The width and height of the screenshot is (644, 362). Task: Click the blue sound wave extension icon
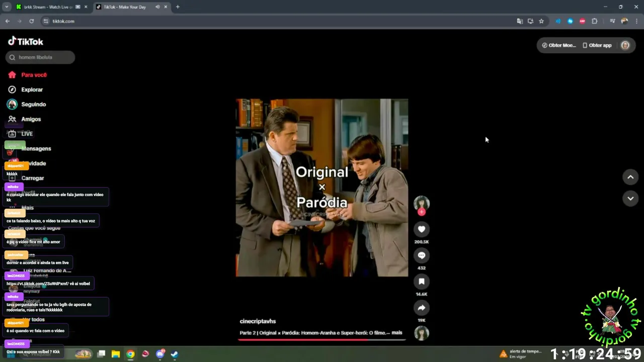(x=558, y=21)
